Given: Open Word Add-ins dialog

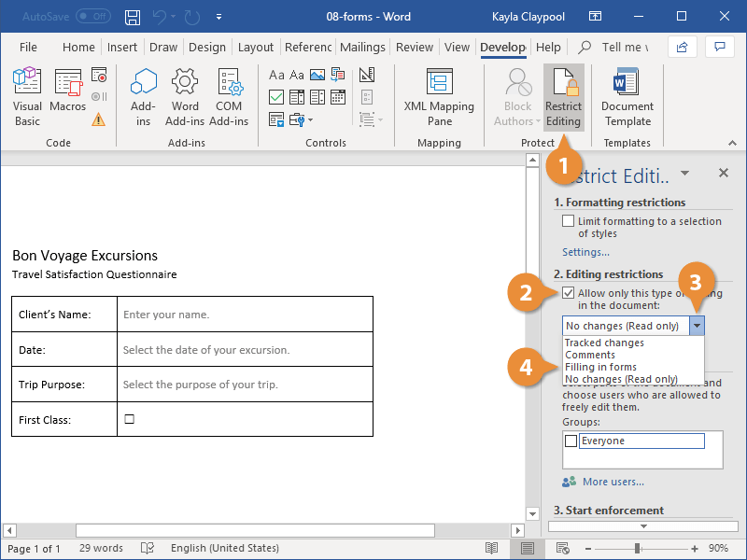Looking at the screenshot, I should click(x=185, y=97).
